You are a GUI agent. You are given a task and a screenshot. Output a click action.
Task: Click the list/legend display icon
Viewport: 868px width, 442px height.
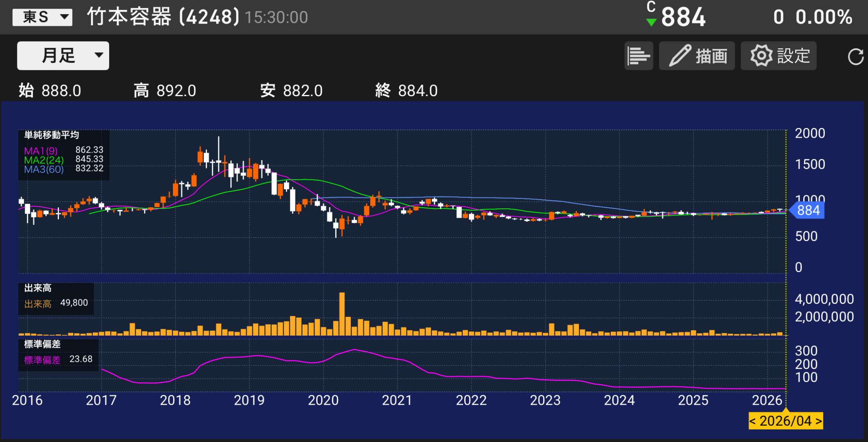pyautogui.click(x=639, y=56)
